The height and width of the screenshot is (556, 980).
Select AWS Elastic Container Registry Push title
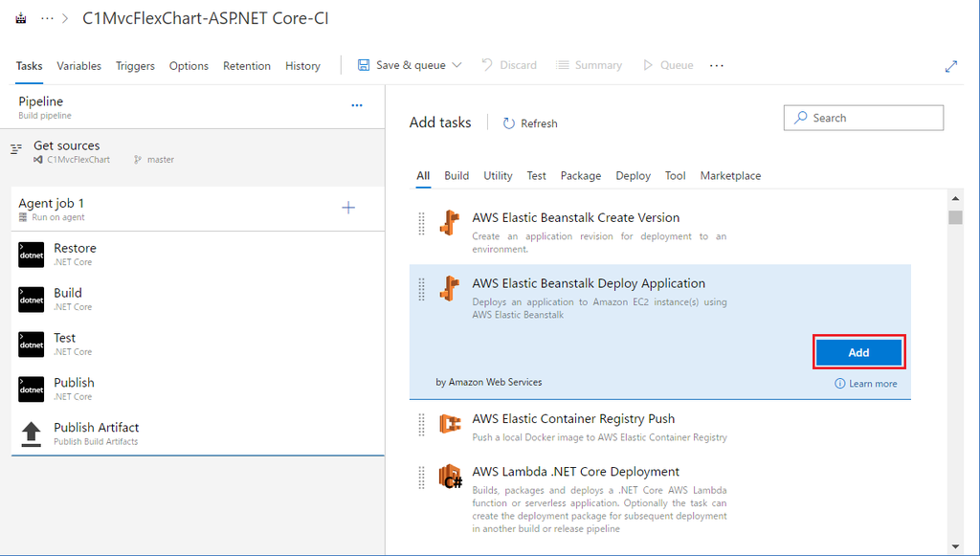click(x=573, y=418)
